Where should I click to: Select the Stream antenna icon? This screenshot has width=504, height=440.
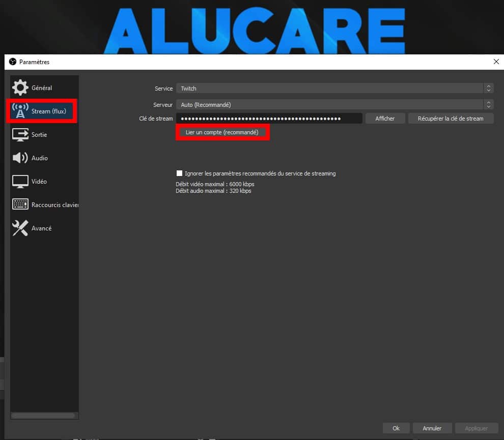click(x=20, y=111)
